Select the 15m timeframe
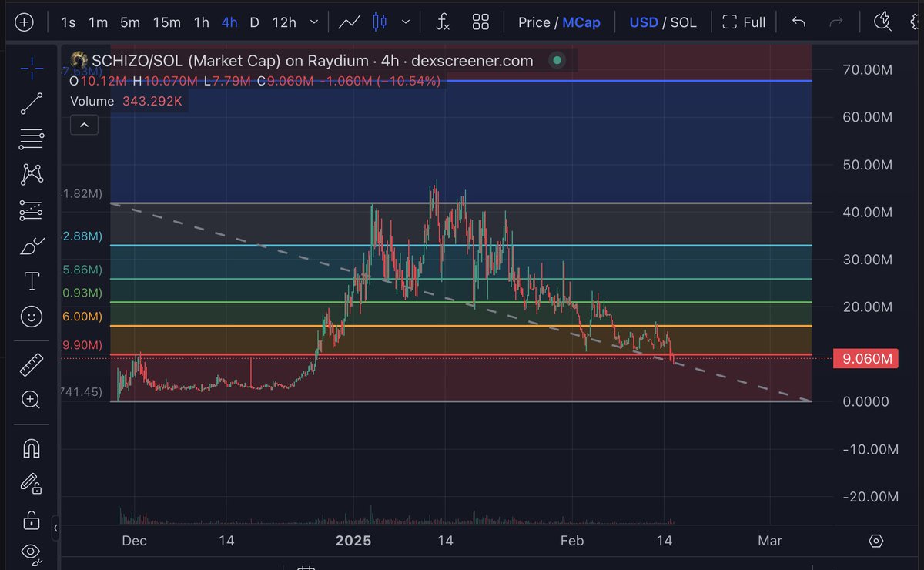Viewport: 924px width, 570px height. click(166, 22)
